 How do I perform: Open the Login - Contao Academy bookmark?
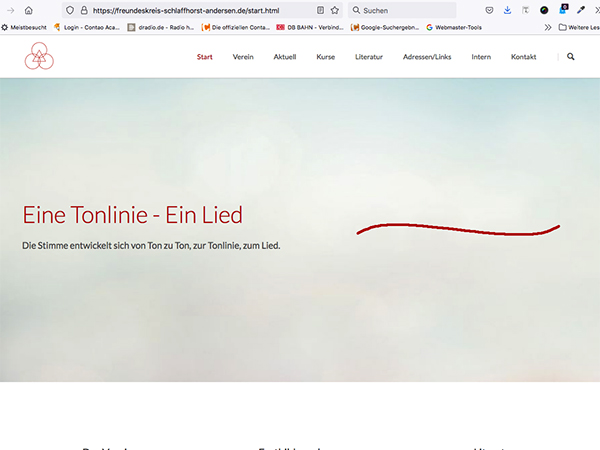(86, 27)
